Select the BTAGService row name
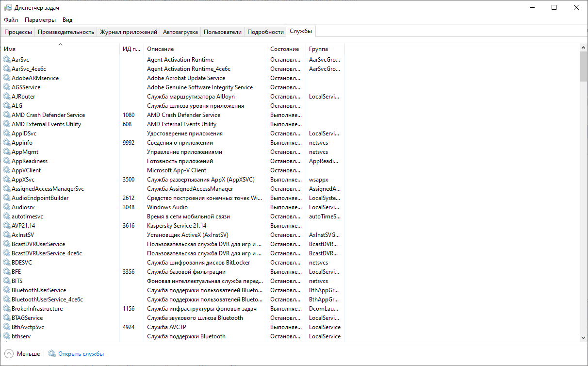This screenshot has height=366, width=588. 27,318
